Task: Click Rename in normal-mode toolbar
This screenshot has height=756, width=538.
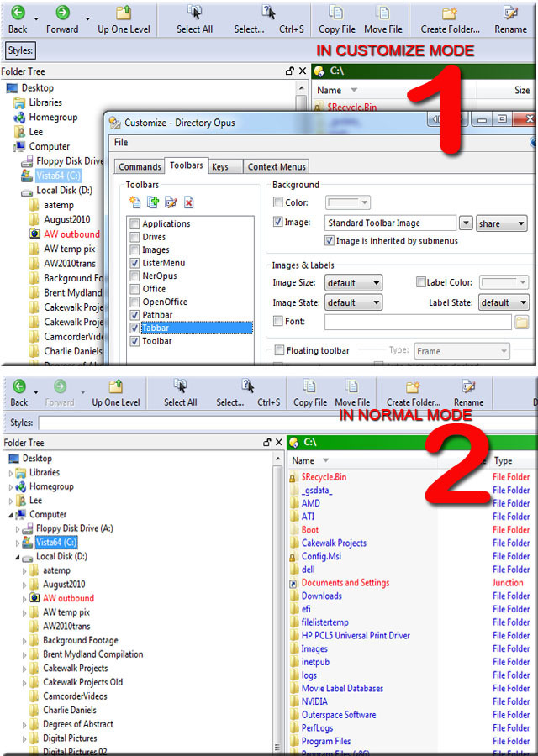Action: tap(468, 393)
